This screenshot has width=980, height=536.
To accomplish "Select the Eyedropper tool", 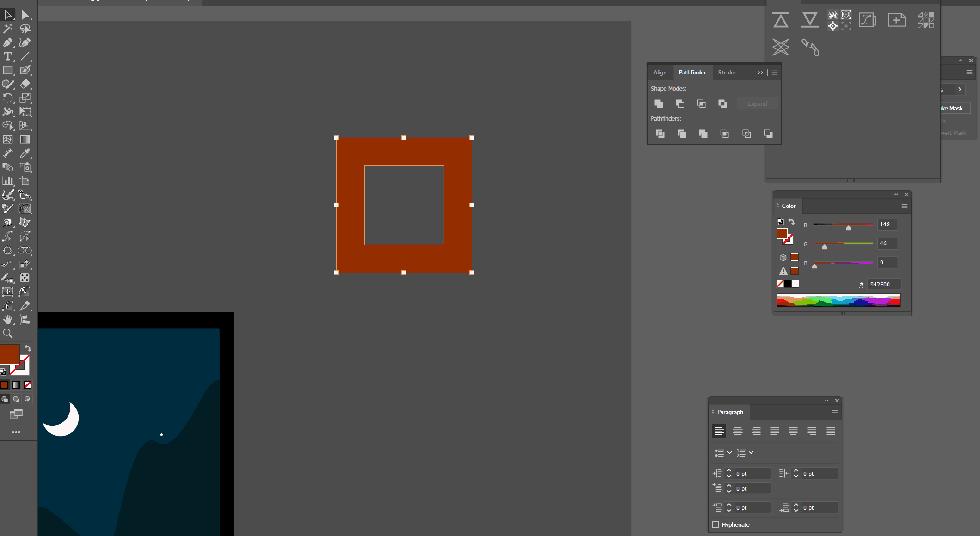I will pyautogui.click(x=25, y=153).
